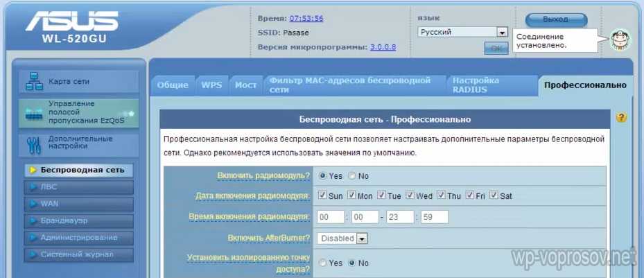Viewport: 644px width, 278px height.
Task: Click the first radio start hour field
Action: 330,217
